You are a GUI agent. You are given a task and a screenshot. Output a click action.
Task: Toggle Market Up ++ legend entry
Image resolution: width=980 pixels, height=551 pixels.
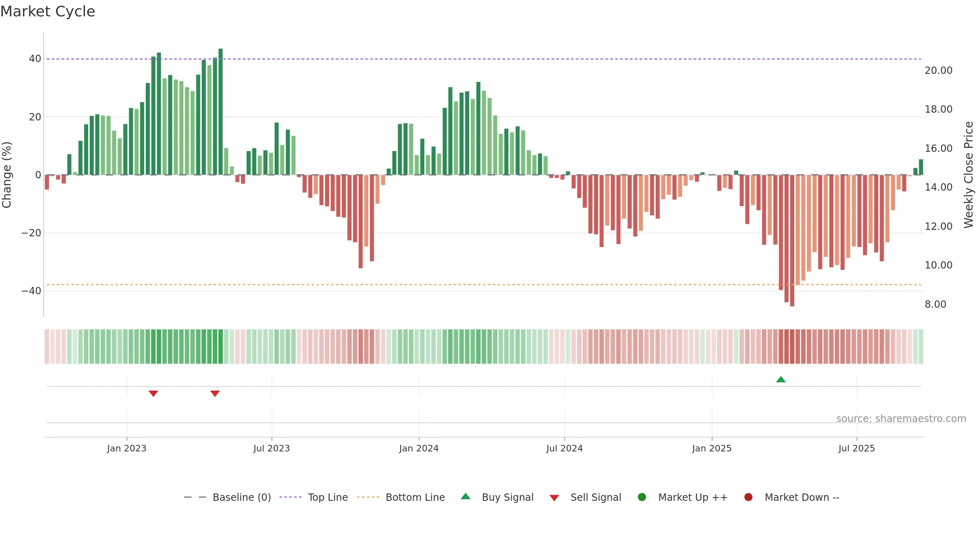682,497
